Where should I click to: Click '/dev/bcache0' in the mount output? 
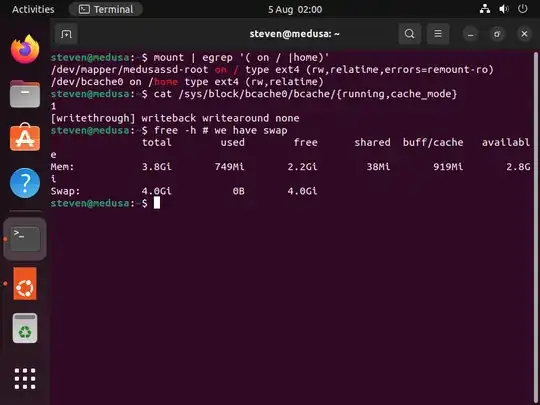point(87,82)
